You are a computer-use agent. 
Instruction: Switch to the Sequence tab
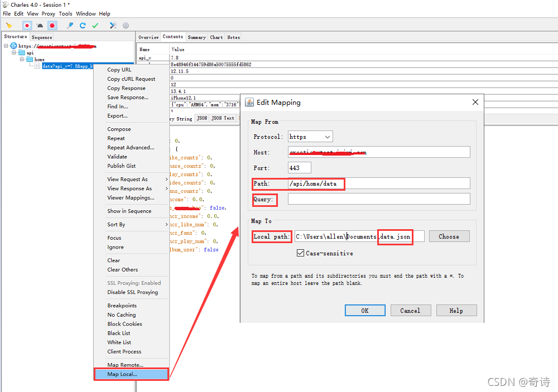[42, 37]
